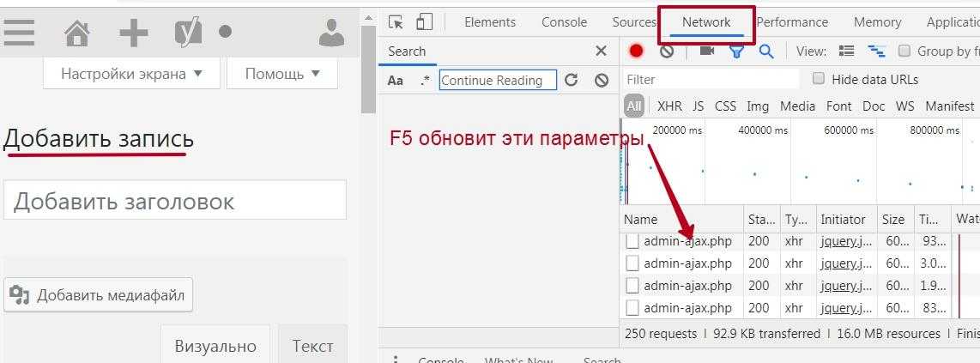Image resolution: width=980 pixels, height=363 pixels.
Task: Expand the Настройки экрана dropdown
Action: [131, 74]
